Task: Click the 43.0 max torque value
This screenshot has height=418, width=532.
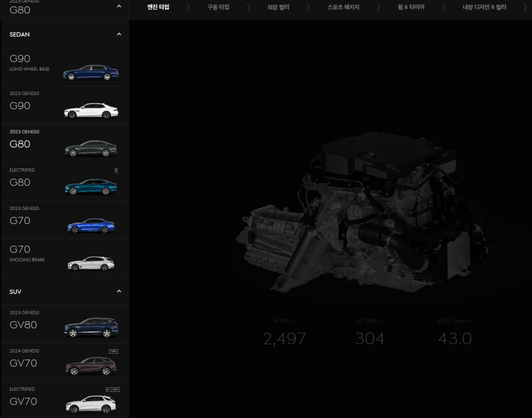Action: 455,338
